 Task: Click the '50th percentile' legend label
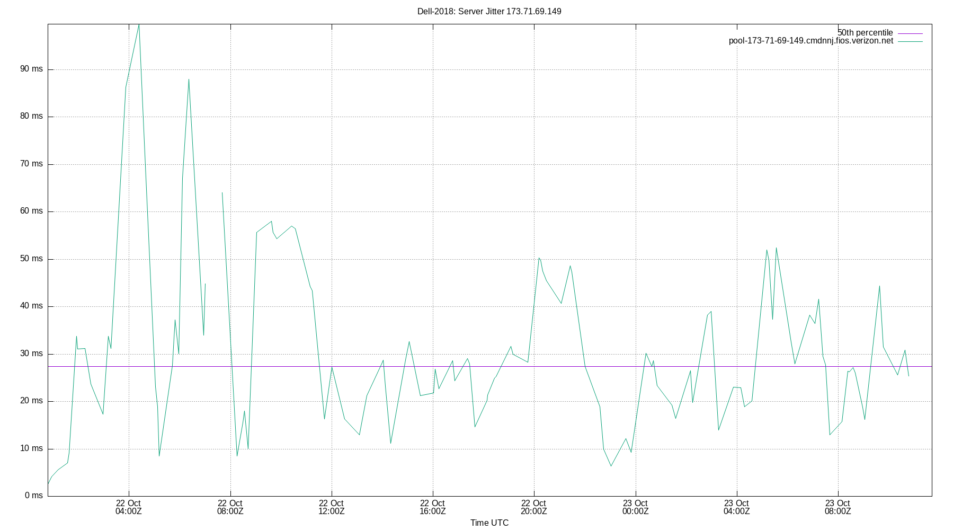tap(865, 33)
